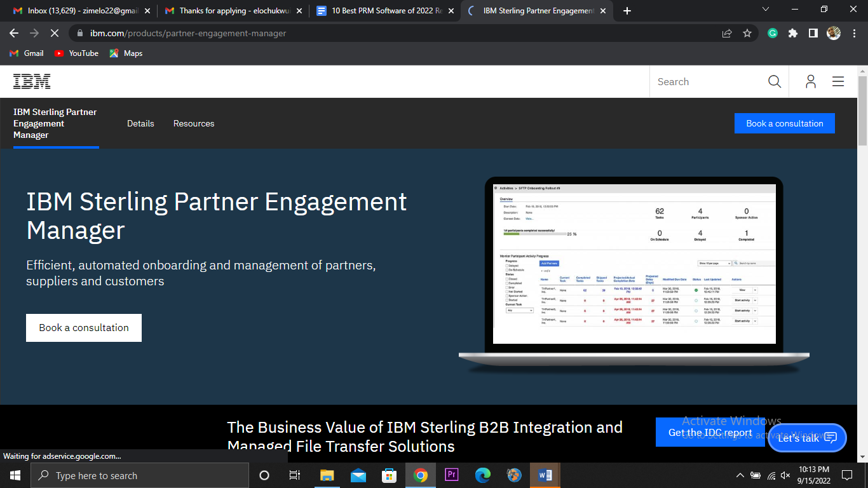This screenshot has height=488, width=868.
Task: Open the IBM hamburger menu
Action: pyautogui.click(x=838, y=81)
